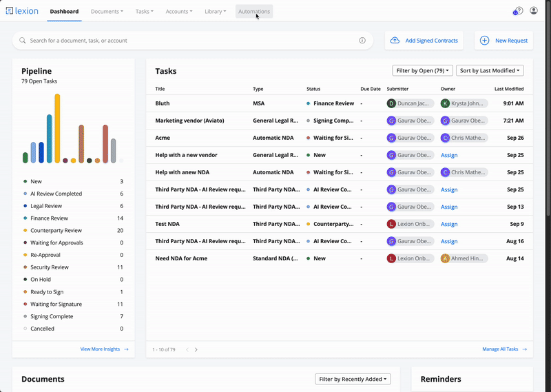Open Marketing vendor (Aviato) task

(x=190, y=121)
